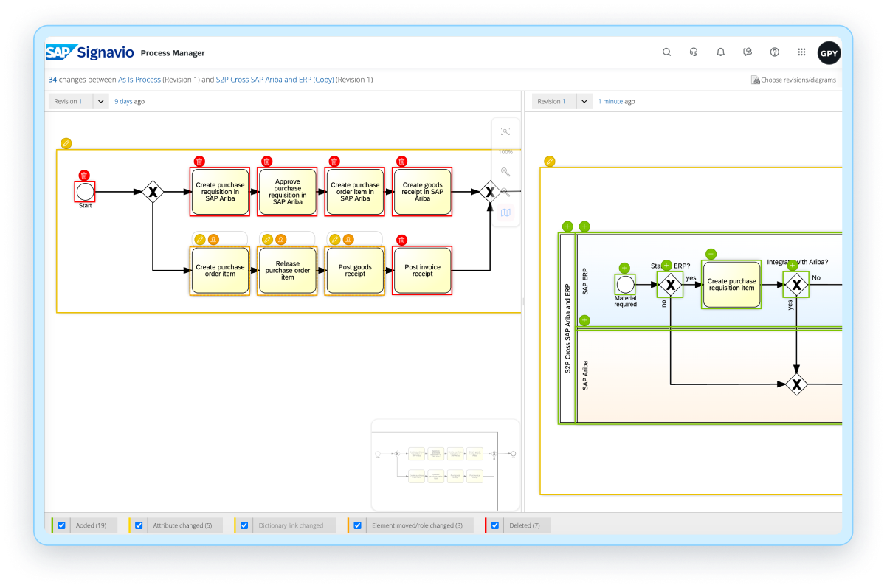
Task: Toggle the Attribute changed (5) checkbox
Action: click(139, 525)
